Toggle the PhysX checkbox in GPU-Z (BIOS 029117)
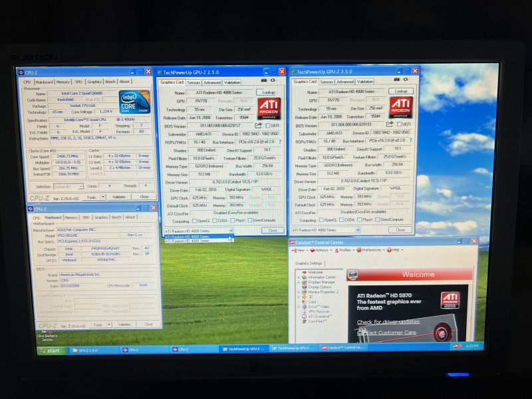This screenshot has height=399, width=532. (232, 221)
